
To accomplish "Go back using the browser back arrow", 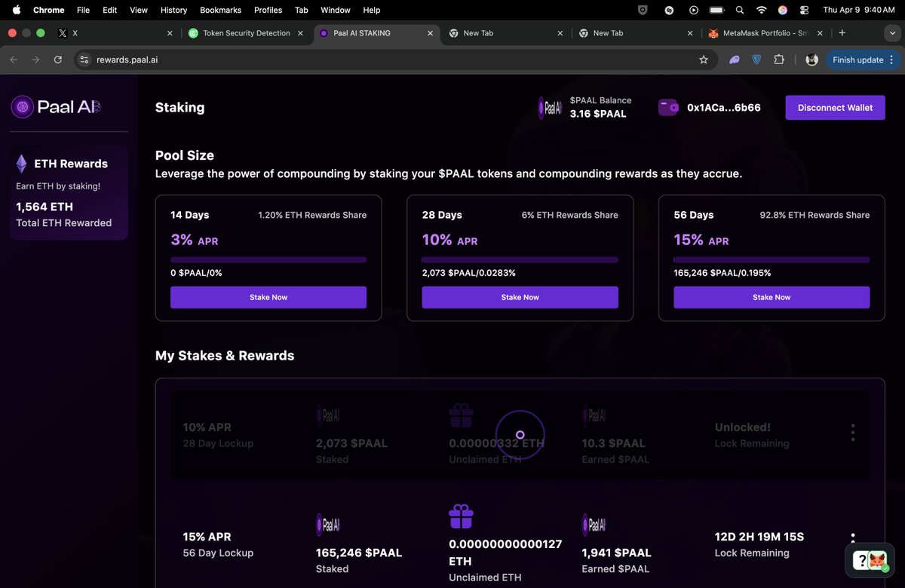I will pos(14,60).
